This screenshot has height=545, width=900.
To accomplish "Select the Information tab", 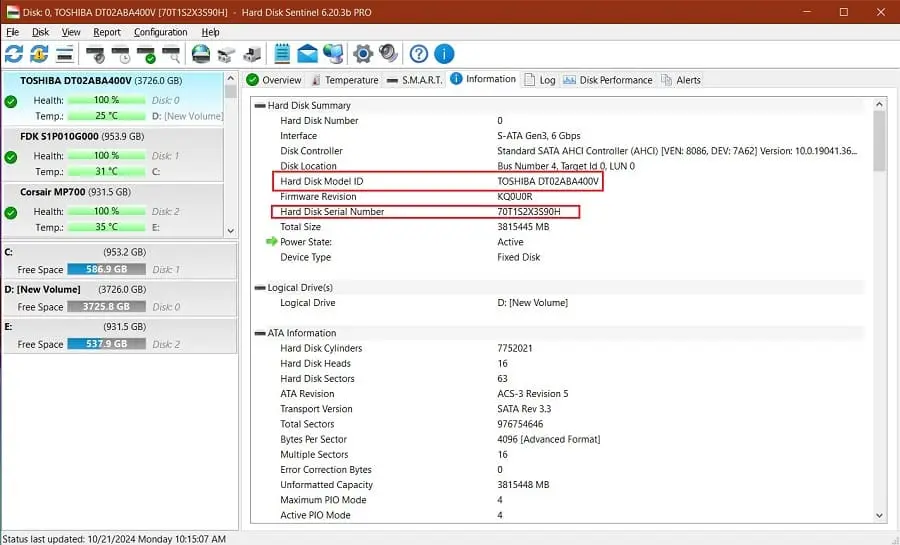I will pos(483,79).
